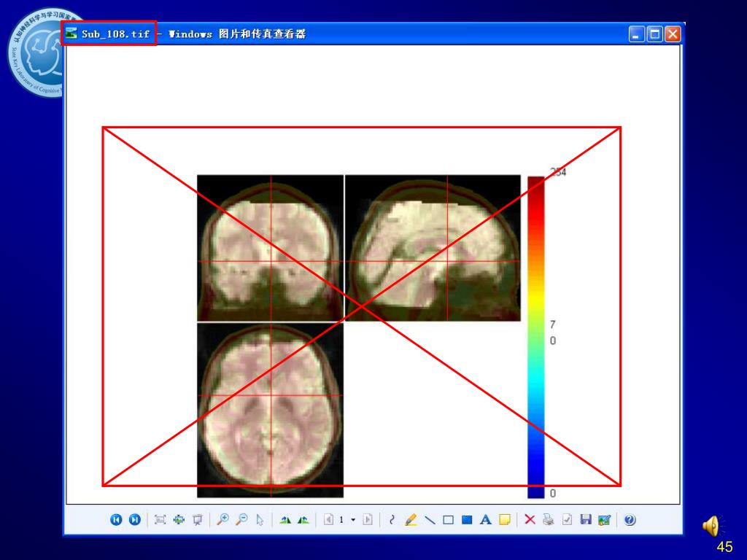Click the Copy To document icon
The height and width of the screenshot is (560, 747).
pos(567,519)
